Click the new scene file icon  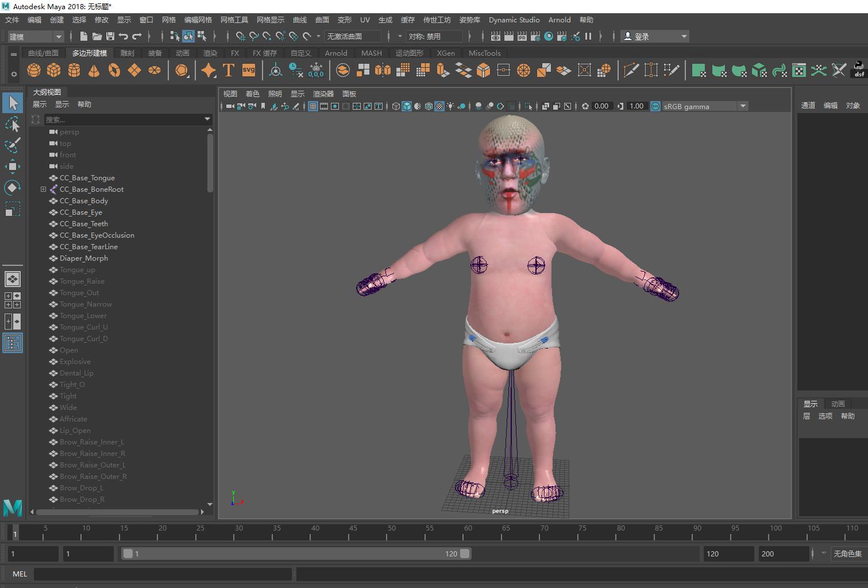[84, 36]
